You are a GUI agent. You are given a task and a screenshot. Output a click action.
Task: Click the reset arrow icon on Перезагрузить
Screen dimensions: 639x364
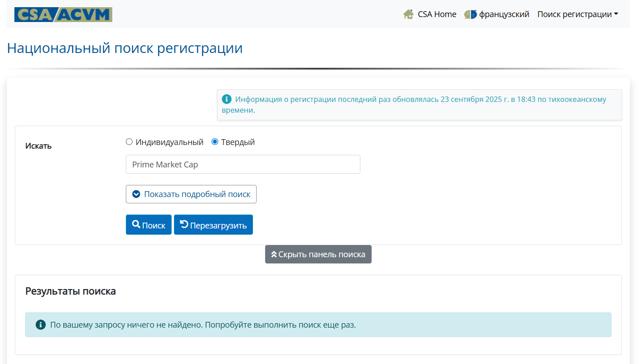(184, 224)
